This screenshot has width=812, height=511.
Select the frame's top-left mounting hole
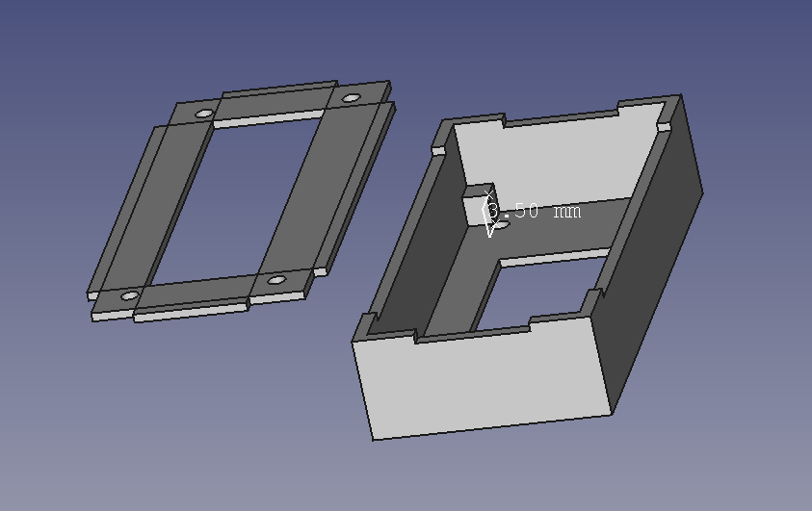point(204,114)
